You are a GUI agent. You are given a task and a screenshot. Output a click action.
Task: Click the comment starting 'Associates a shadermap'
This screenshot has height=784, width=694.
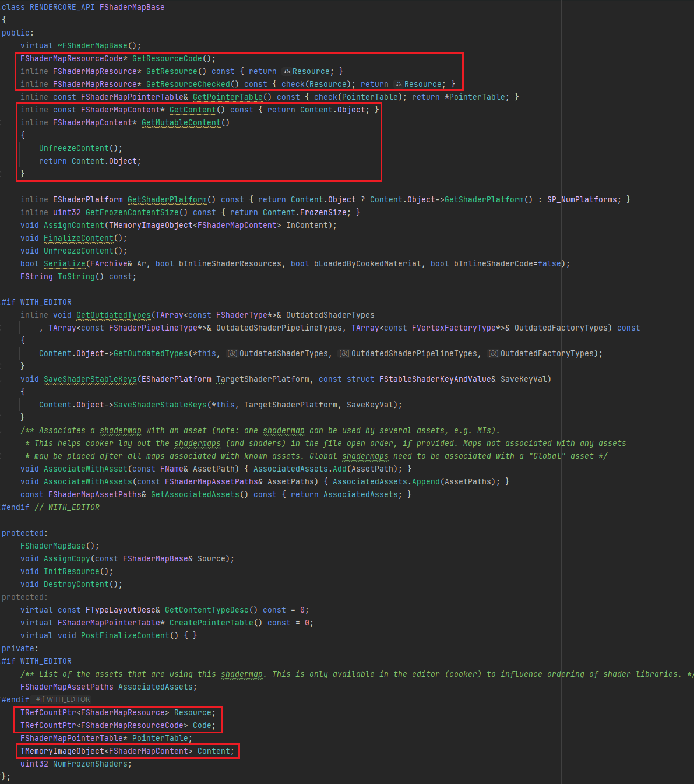(x=260, y=430)
